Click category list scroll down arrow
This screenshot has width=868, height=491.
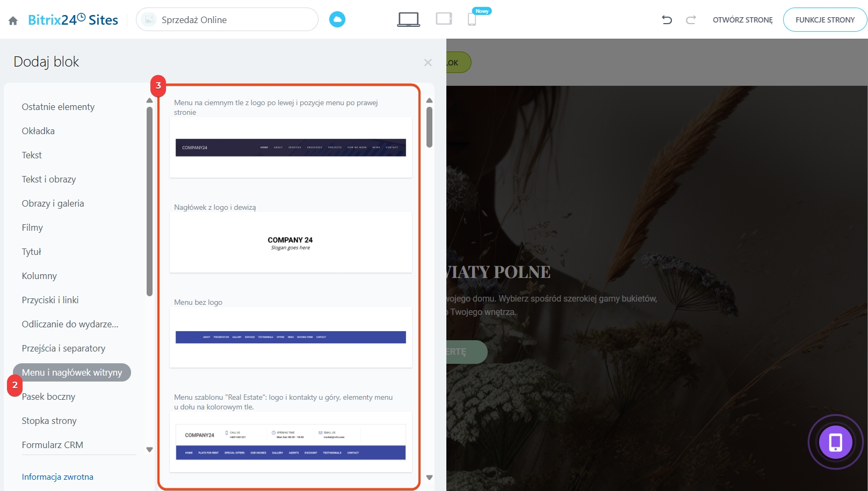(149, 450)
